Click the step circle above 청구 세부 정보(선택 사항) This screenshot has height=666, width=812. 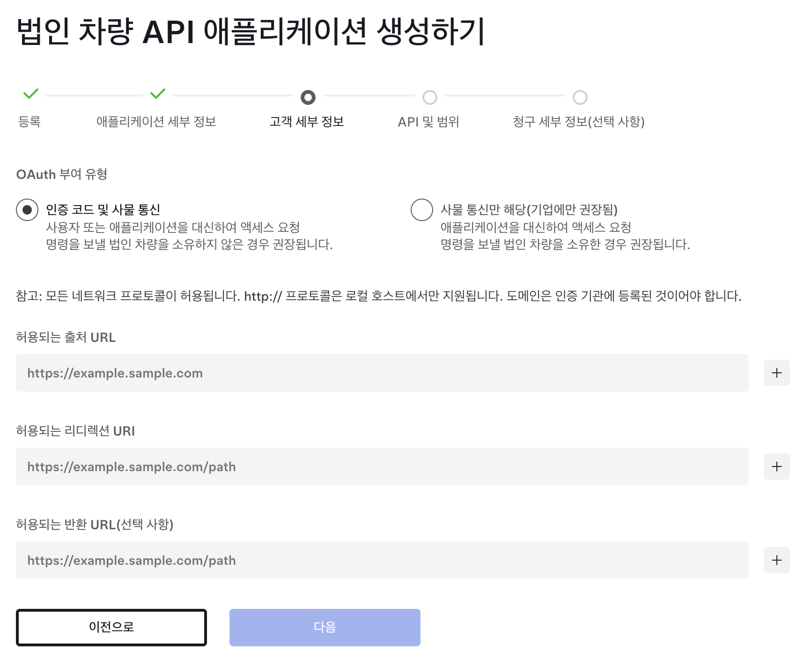pyautogui.click(x=580, y=97)
